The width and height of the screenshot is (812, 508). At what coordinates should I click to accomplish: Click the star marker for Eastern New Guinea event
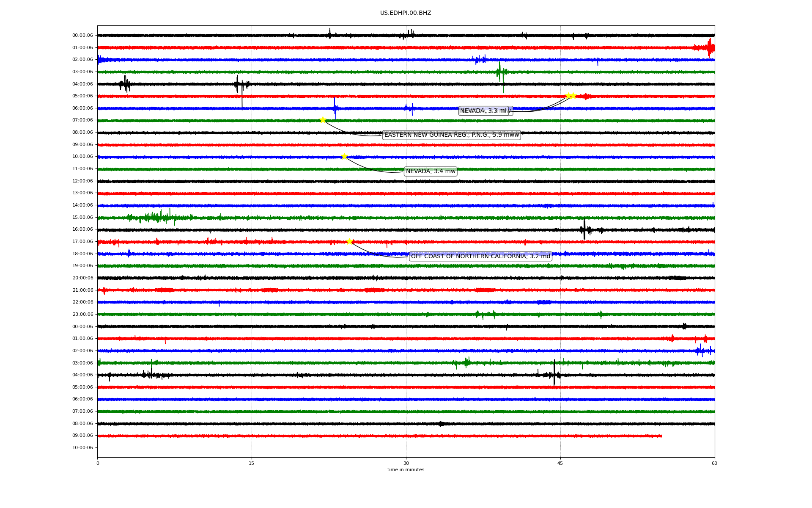(x=323, y=120)
